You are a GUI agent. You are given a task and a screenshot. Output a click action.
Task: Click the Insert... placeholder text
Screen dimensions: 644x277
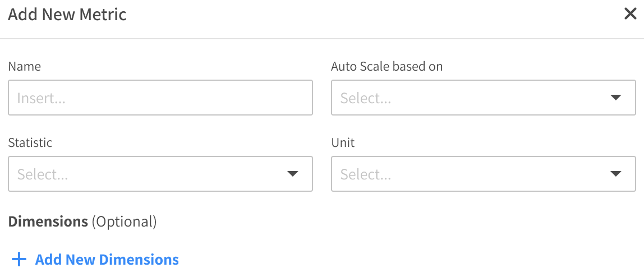pos(42,99)
